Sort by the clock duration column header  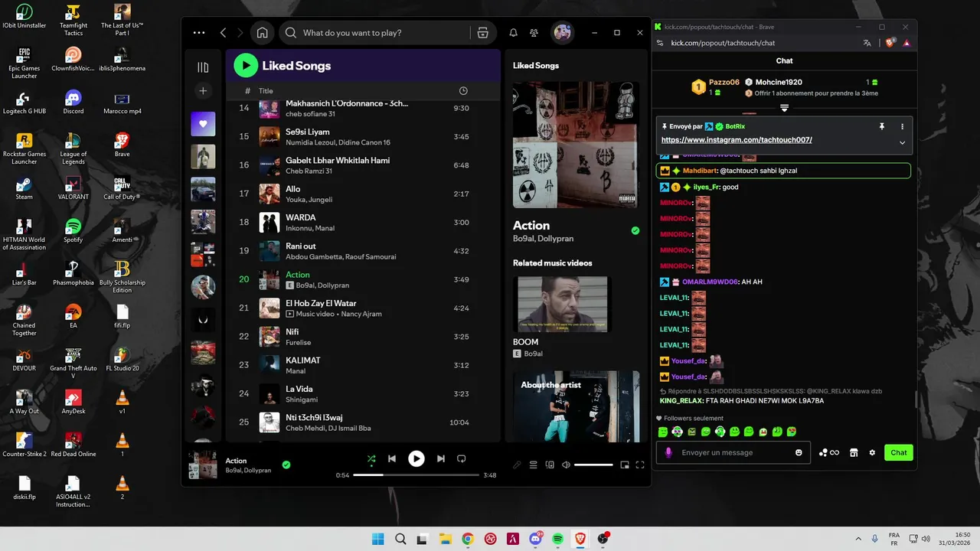pyautogui.click(x=463, y=90)
